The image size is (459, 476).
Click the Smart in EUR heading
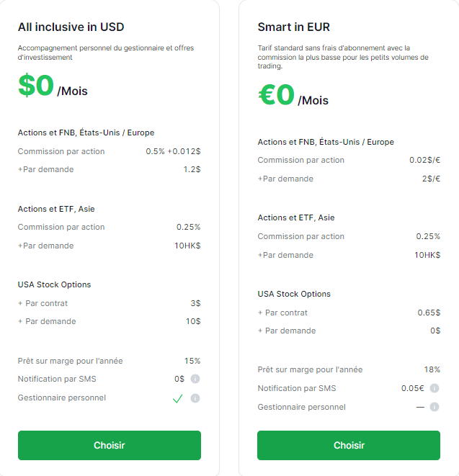293,27
